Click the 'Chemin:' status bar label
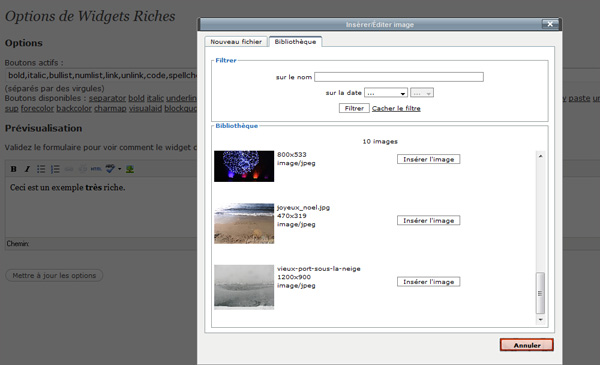This screenshot has height=365, width=600. [x=18, y=244]
